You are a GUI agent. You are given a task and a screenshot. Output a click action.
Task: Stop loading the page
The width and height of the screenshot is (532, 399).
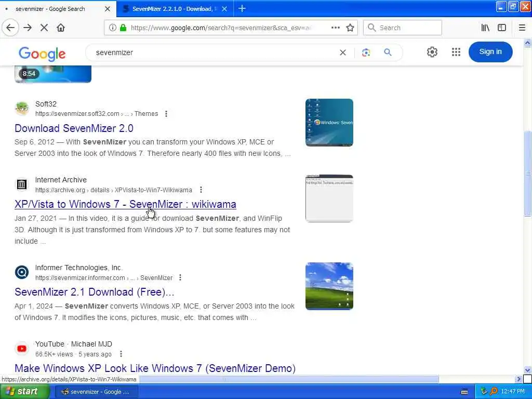click(x=44, y=28)
